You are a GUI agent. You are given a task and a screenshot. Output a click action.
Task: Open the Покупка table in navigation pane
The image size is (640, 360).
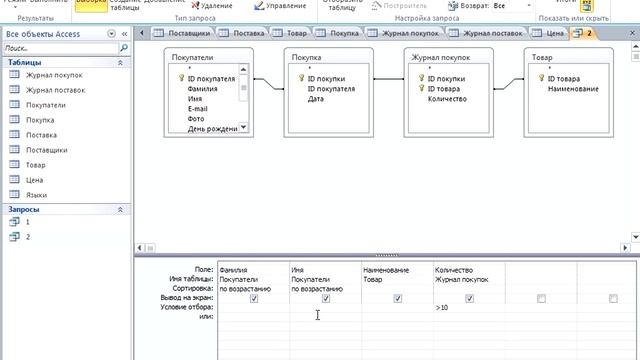point(40,120)
